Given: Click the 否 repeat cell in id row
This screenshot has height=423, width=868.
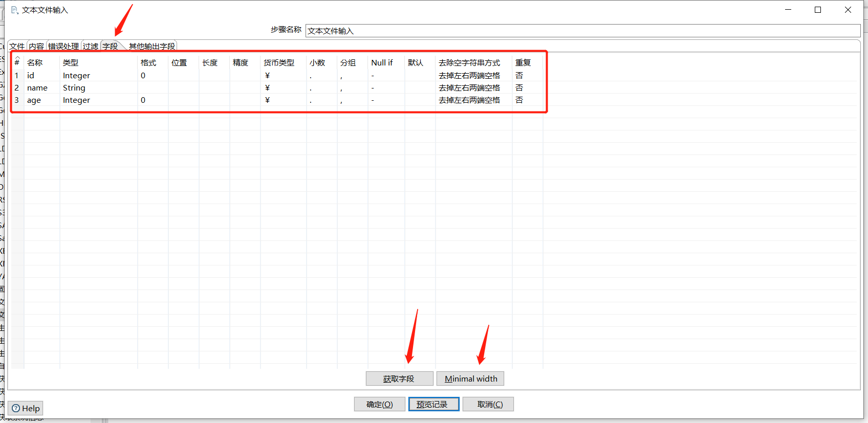Looking at the screenshot, I should tap(528, 75).
